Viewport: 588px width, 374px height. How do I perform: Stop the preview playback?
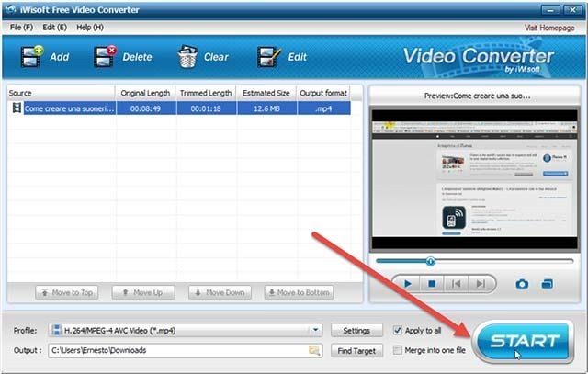[432, 284]
